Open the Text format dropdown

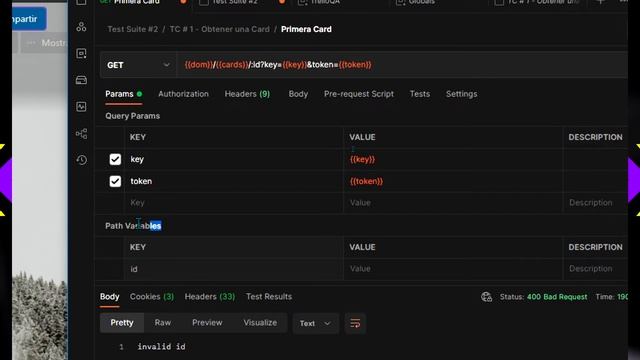(315, 323)
